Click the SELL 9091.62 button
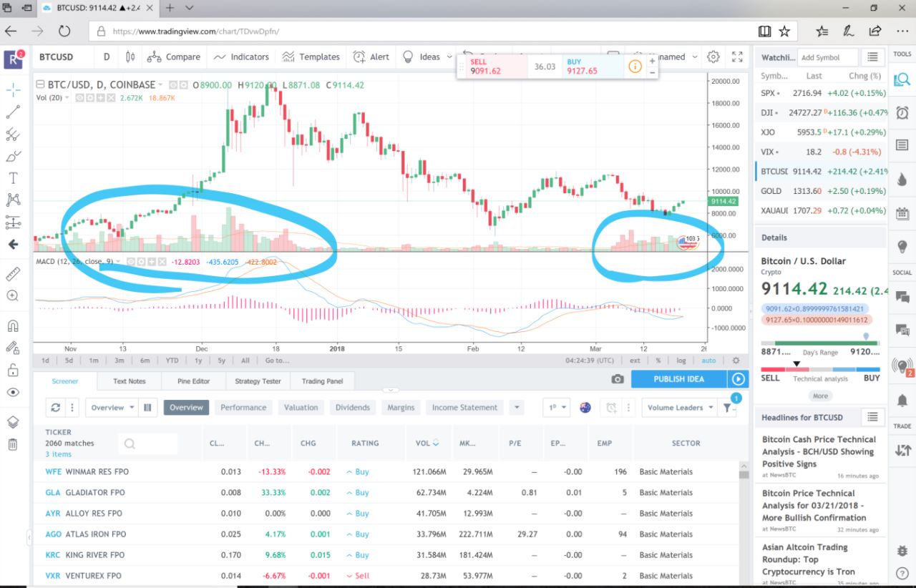 (495, 67)
